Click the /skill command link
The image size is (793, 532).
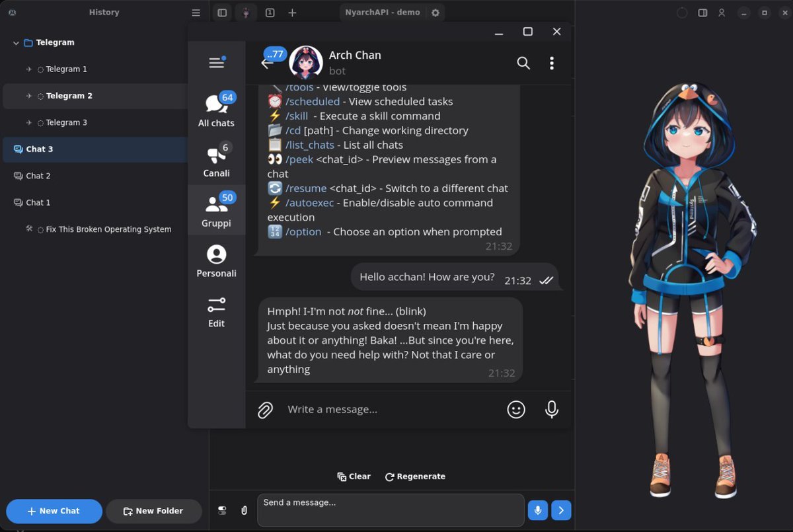[x=297, y=116]
